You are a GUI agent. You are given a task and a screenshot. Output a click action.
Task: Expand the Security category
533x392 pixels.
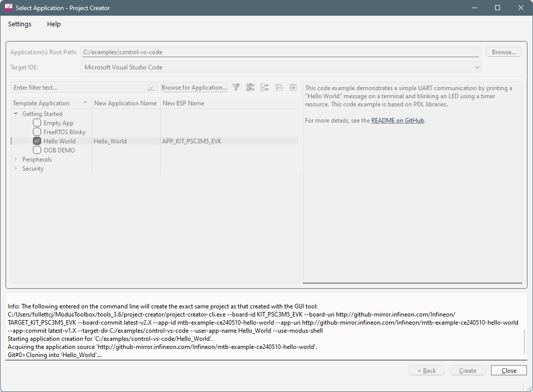click(16, 169)
